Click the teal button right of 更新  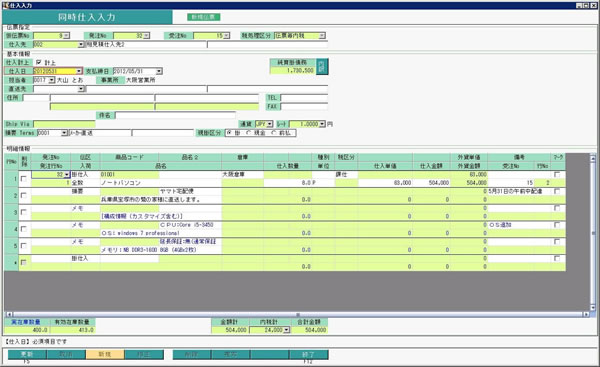[66, 354]
